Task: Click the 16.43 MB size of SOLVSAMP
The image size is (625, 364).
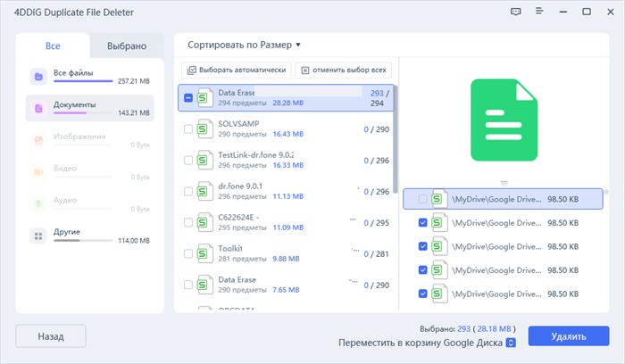Action: point(287,134)
